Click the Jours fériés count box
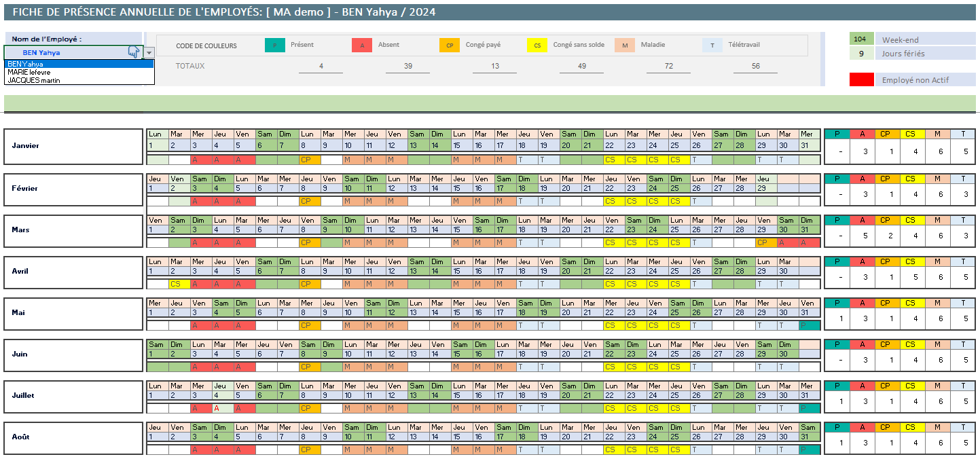The image size is (980, 459). [x=861, y=54]
